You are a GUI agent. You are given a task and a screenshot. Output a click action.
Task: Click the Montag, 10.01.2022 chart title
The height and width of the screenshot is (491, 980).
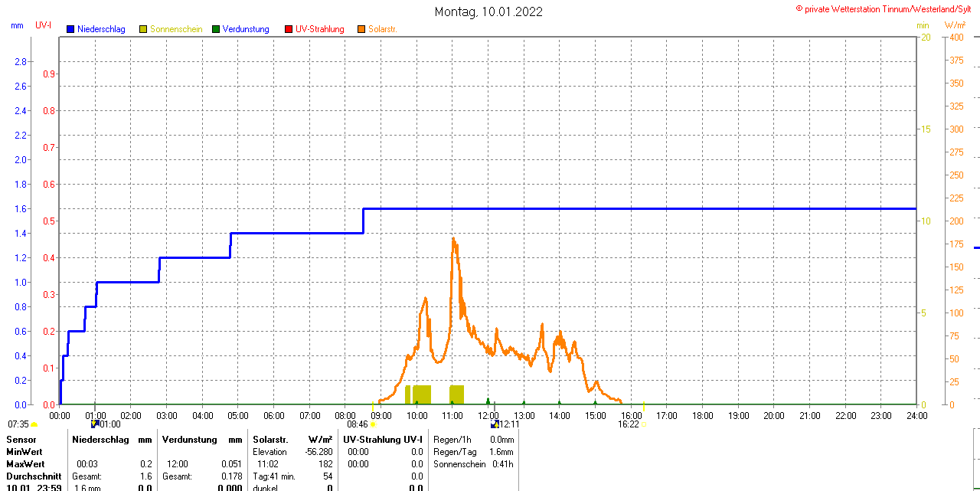point(488,11)
